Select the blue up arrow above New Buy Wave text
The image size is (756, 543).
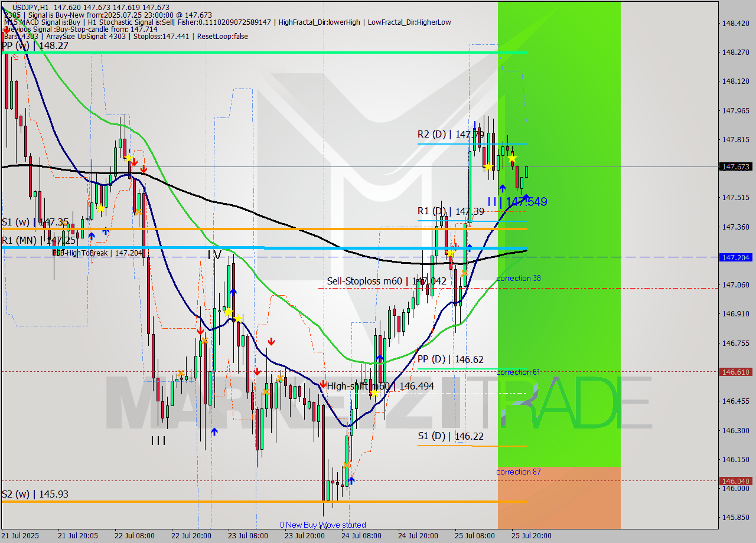351,480
